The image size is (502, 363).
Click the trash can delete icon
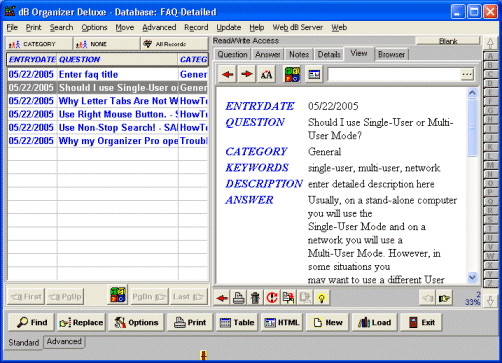click(255, 298)
